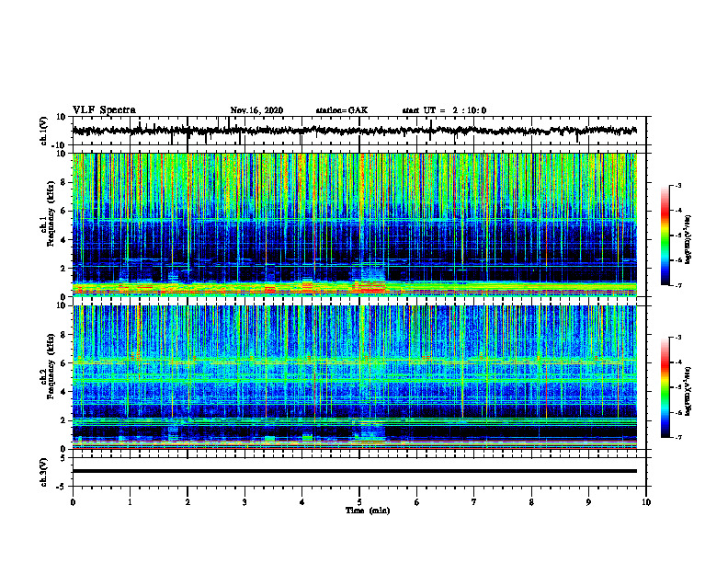This screenshot has width=728, height=563.
Task: Click the time axis tick labeled 0
Action: (x=73, y=502)
